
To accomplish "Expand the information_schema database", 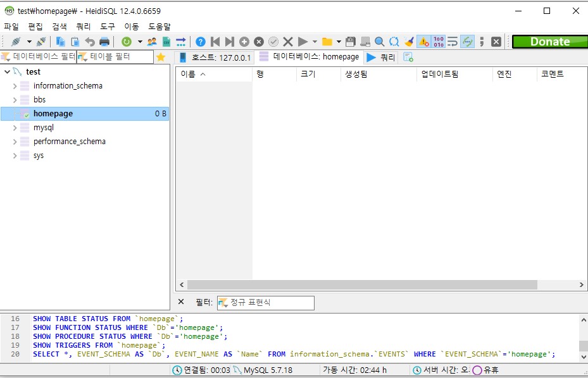I will click(x=15, y=86).
